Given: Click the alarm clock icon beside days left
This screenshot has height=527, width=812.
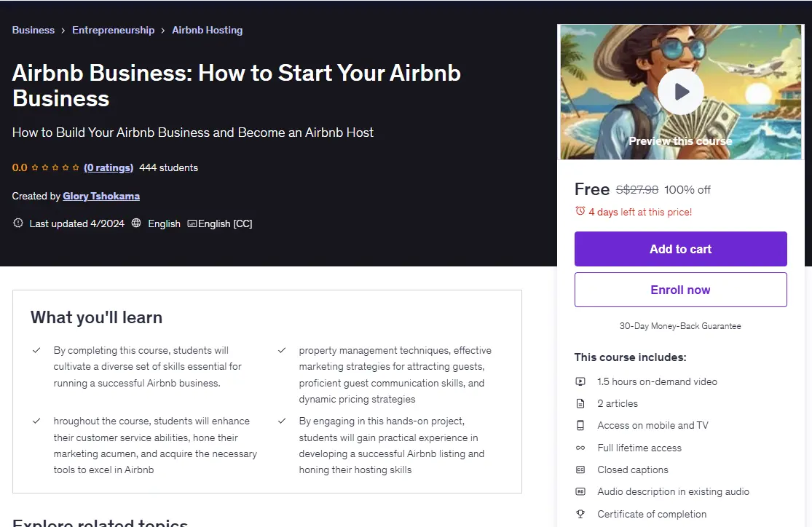Looking at the screenshot, I should tap(580, 211).
